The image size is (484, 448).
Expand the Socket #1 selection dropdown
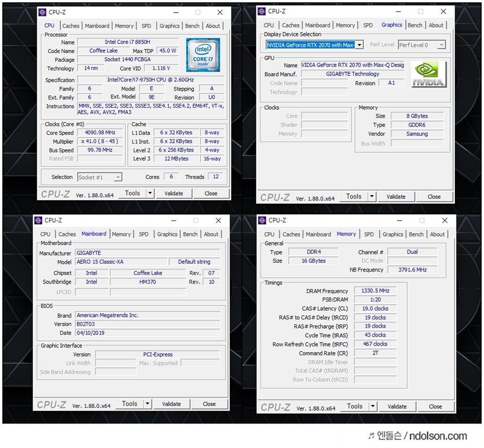[118, 177]
